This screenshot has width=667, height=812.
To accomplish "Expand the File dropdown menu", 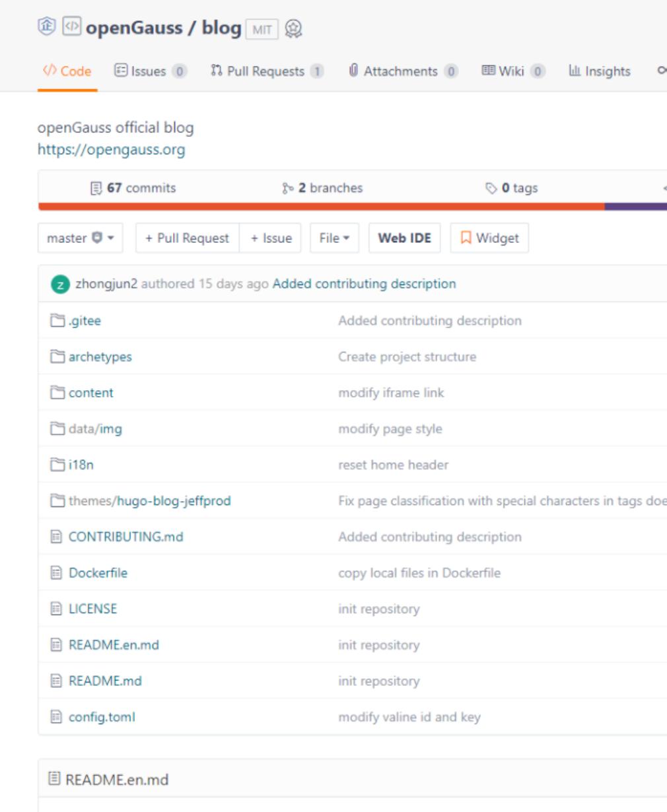I will 334,238.
